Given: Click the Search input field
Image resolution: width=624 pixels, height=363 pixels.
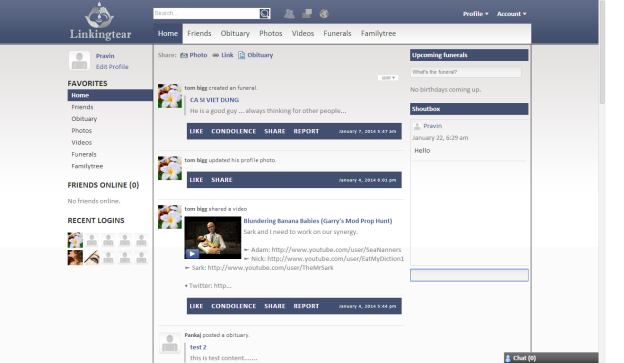Looking at the screenshot, I should (x=207, y=14).
